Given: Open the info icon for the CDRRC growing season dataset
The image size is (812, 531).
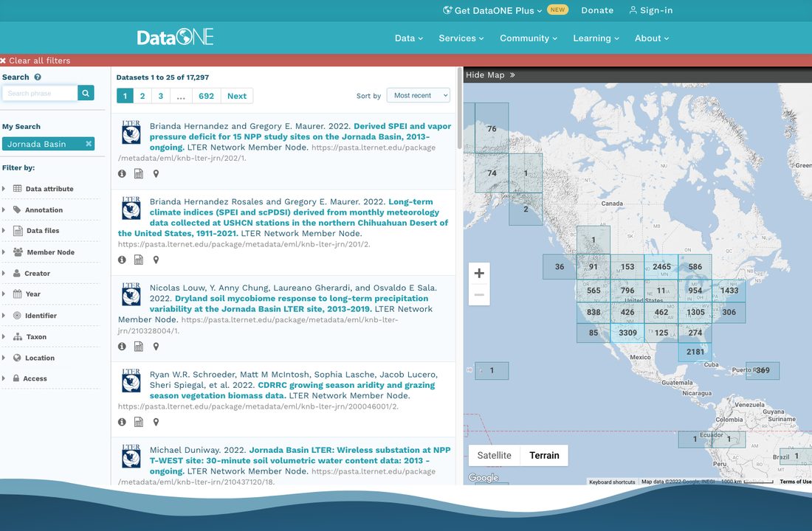Looking at the screenshot, I should [122, 422].
